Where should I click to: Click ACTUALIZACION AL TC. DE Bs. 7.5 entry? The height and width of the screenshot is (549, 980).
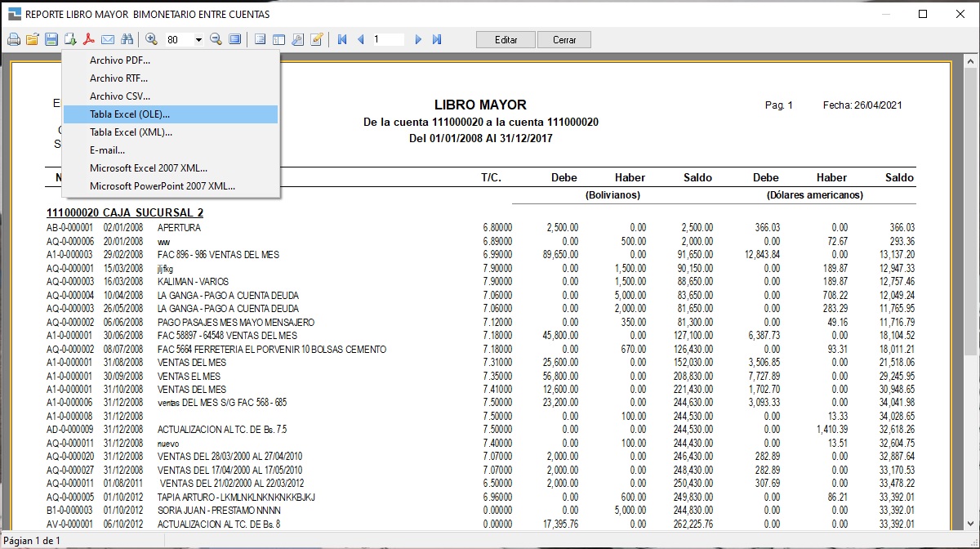(x=221, y=430)
